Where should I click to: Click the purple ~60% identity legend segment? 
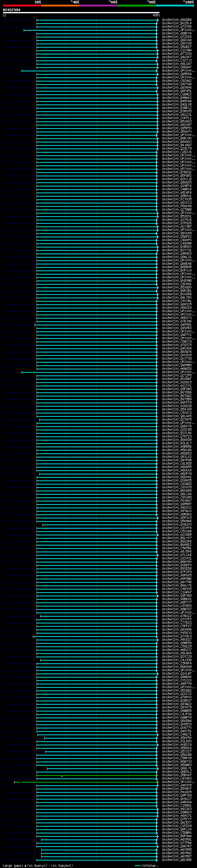(x=98, y=6)
